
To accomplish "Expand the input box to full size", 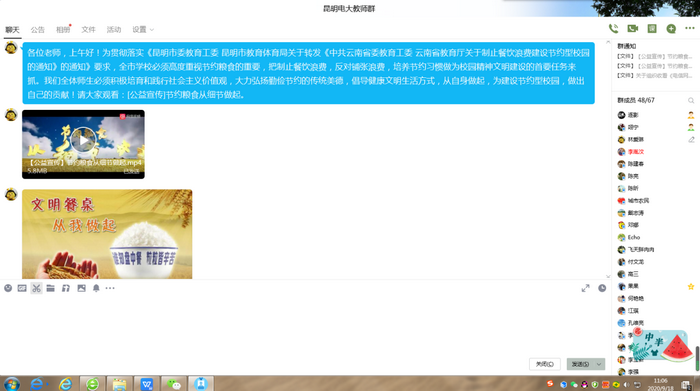I will [585, 288].
